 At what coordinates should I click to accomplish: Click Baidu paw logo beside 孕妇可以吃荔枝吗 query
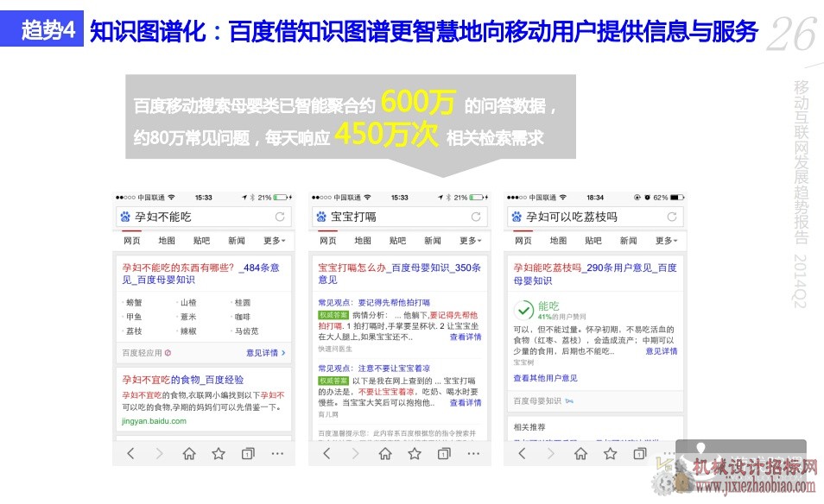pos(517,217)
